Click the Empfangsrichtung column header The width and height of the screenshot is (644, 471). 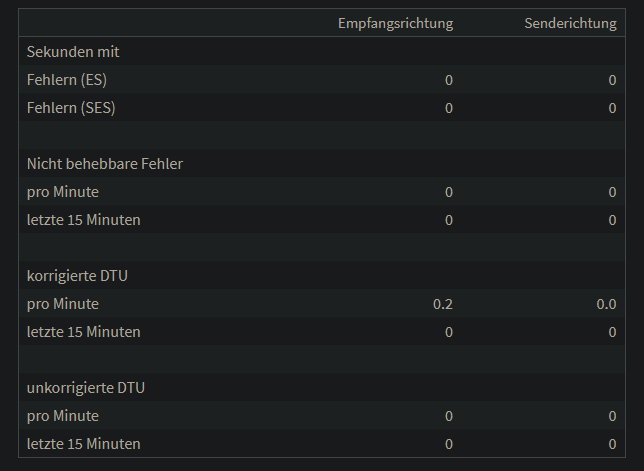pyautogui.click(x=396, y=23)
